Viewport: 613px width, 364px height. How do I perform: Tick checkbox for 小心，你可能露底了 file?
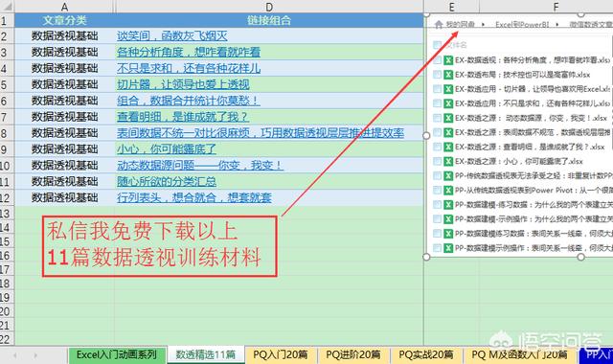(437, 162)
